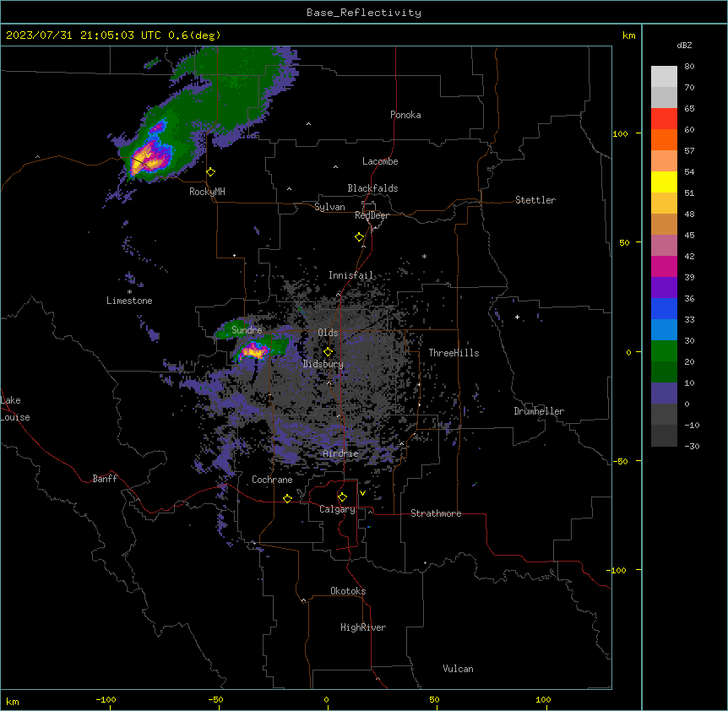Select the white plus marker northwest of Drumheller
Image resolution: width=728 pixels, height=711 pixels.
point(517,317)
